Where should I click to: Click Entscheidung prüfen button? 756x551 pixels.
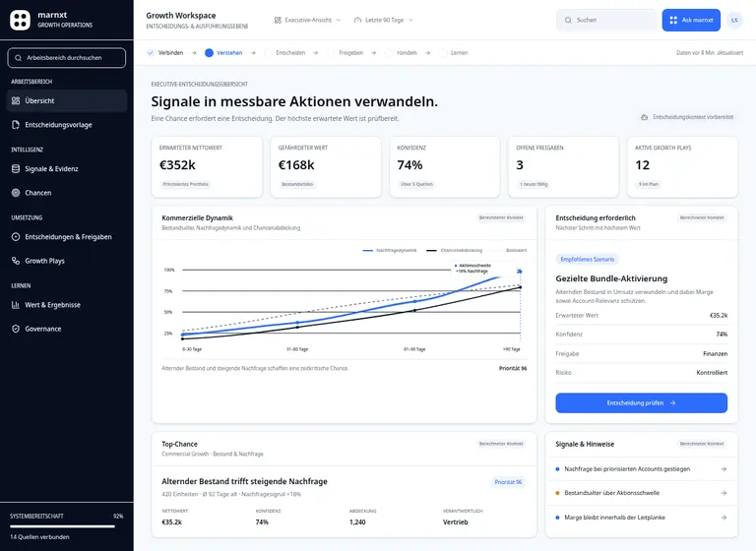click(x=641, y=403)
